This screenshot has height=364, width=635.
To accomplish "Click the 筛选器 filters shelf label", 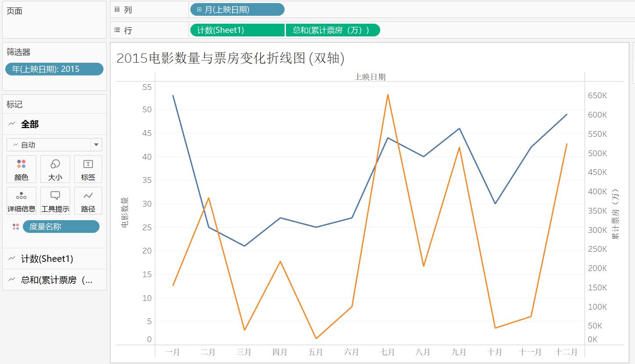I will click(18, 52).
